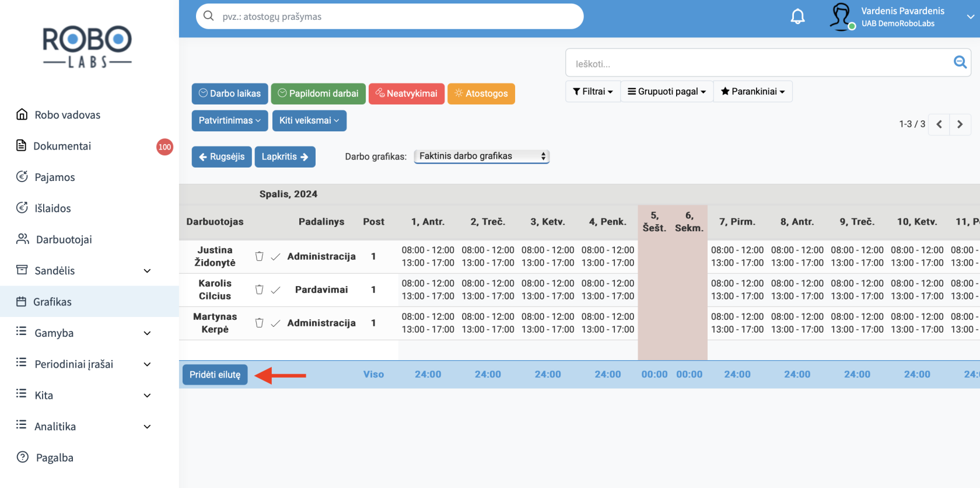980x488 pixels.
Task: Focus the top search input field
Action: (x=390, y=16)
